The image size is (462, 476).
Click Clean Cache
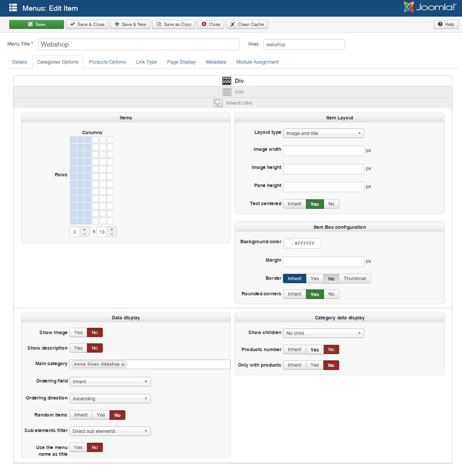pos(247,24)
